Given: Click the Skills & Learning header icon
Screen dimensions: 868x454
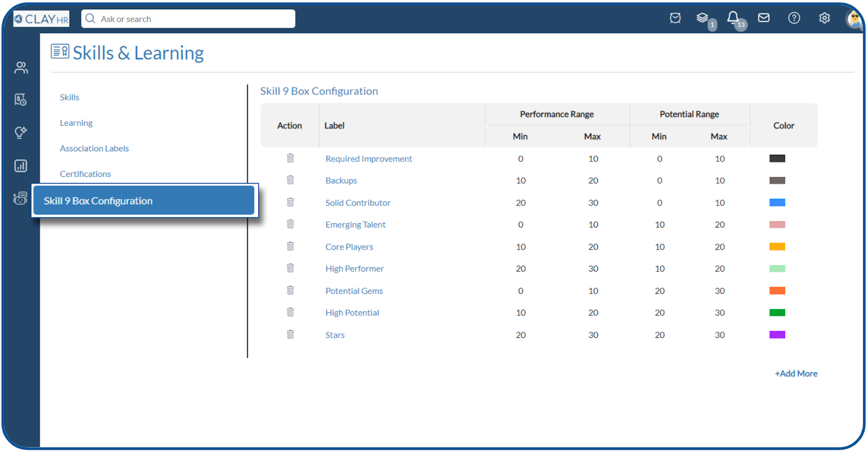Looking at the screenshot, I should (60, 52).
